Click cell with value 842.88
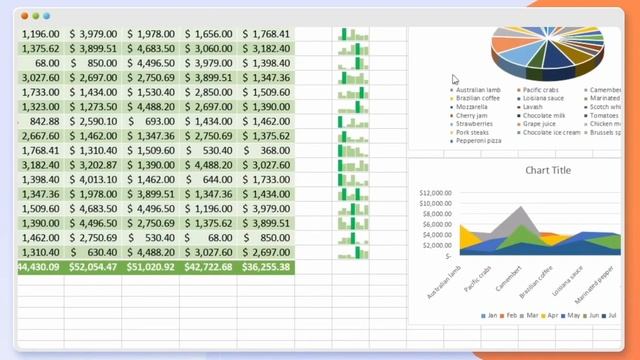640x360 pixels. tap(40, 121)
